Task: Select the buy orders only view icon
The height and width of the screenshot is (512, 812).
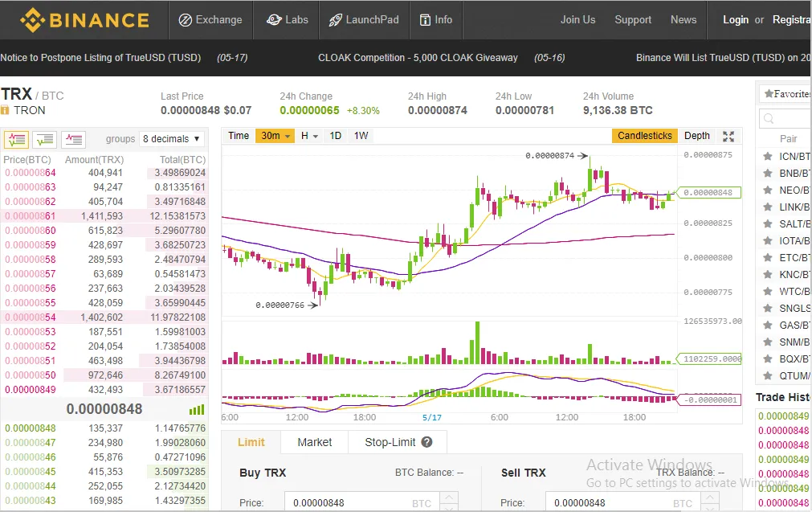Action: click(45, 139)
